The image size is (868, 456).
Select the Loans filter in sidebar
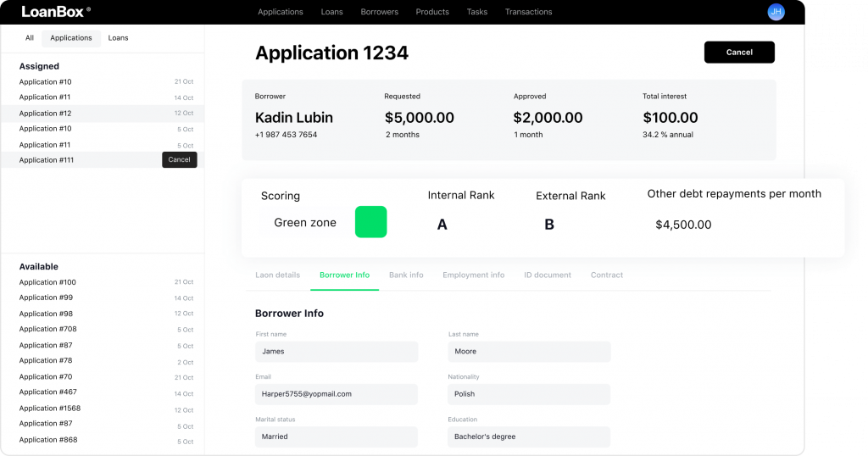point(118,37)
